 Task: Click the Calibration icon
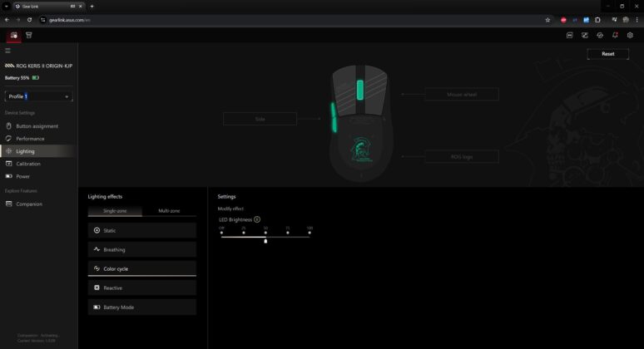(x=8, y=164)
